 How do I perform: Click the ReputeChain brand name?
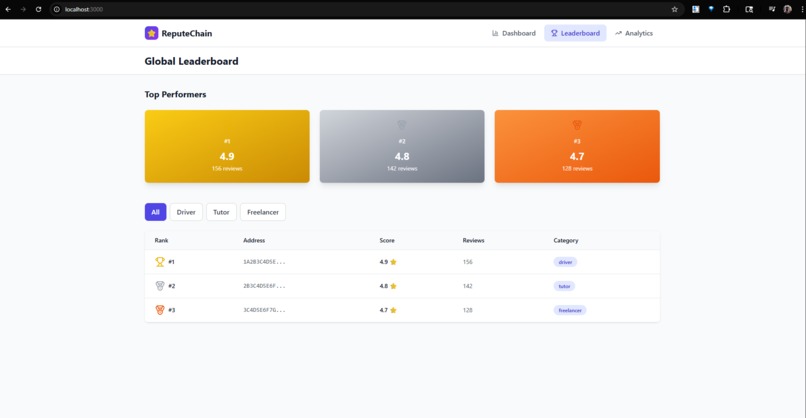point(187,33)
